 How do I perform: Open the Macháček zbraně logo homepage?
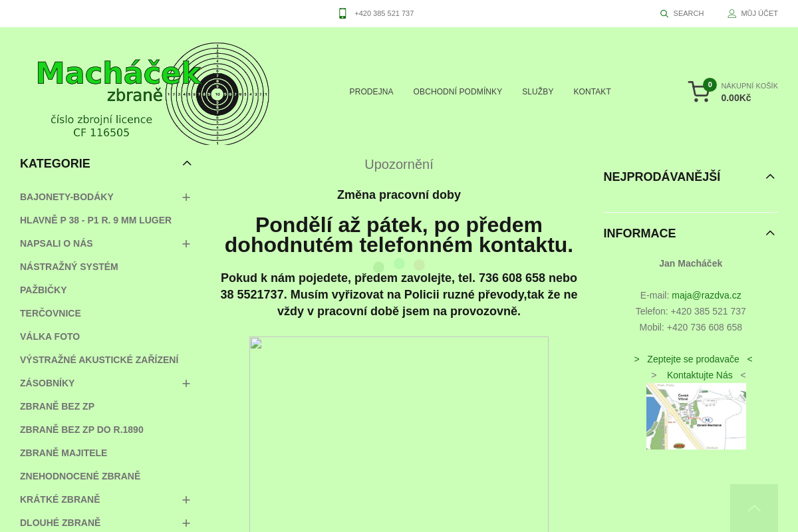click(x=153, y=93)
